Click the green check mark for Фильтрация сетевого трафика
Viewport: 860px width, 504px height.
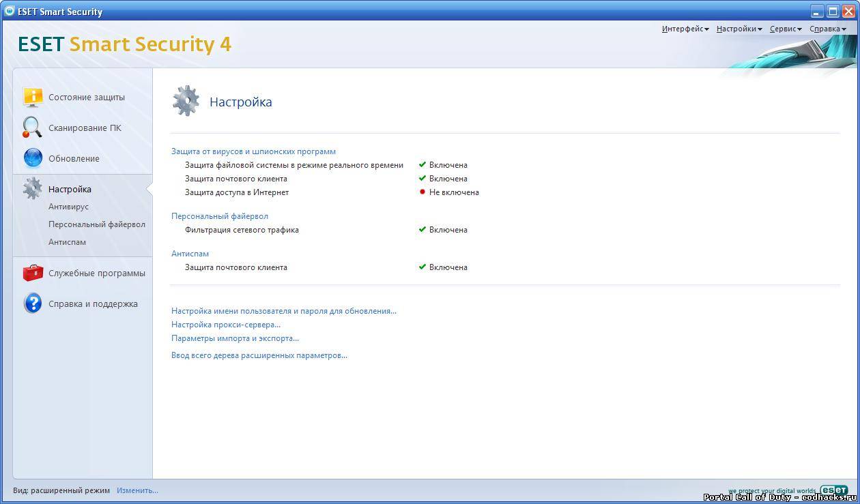pyautogui.click(x=422, y=229)
